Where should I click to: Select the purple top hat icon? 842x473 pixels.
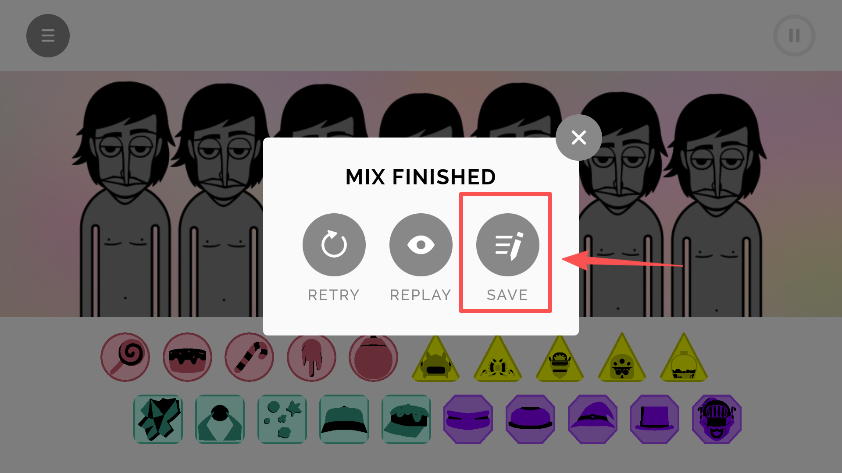655,419
